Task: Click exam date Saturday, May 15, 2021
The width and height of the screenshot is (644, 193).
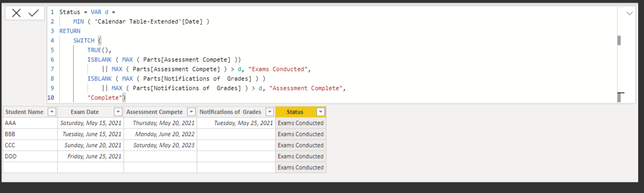Action: (90, 123)
